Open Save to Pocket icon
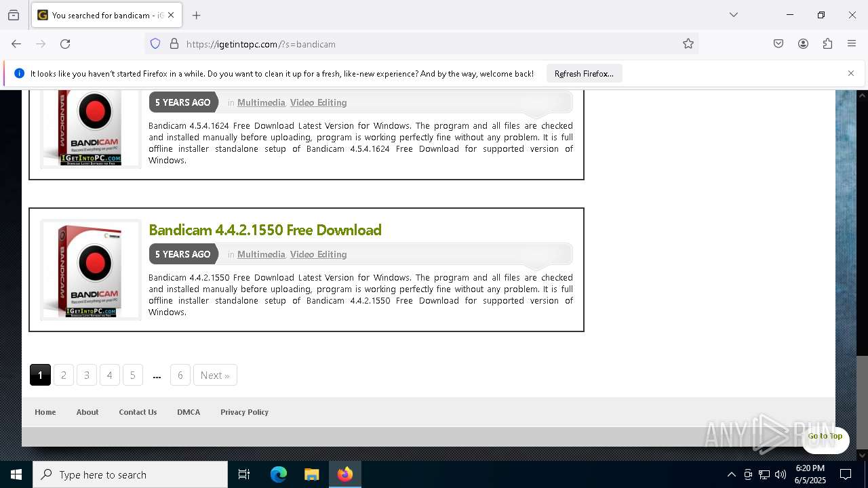This screenshot has height=488, width=868. tap(778, 44)
